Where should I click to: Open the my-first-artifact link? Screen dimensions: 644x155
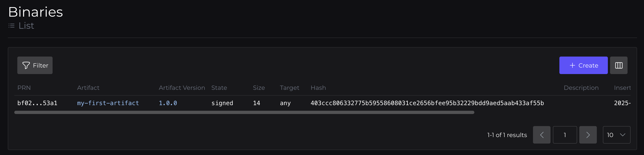click(x=108, y=103)
